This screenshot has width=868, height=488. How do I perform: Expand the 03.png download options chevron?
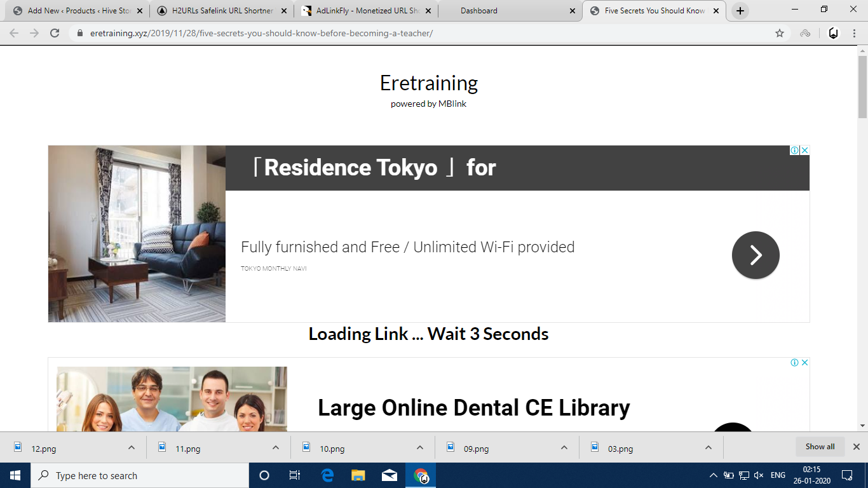(x=709, y=448)
